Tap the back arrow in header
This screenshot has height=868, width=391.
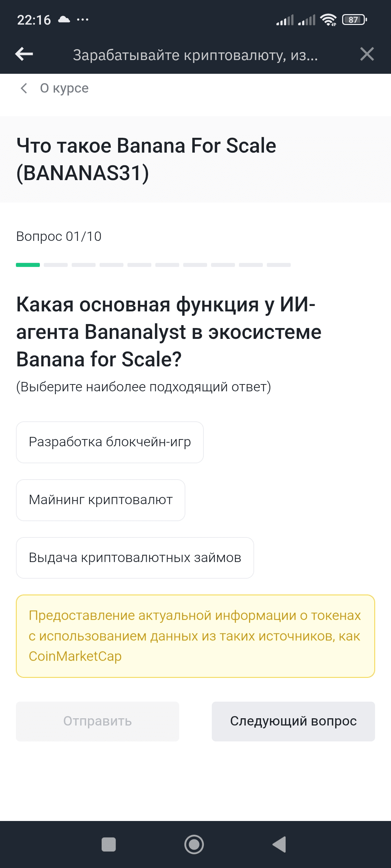point(24,54)
